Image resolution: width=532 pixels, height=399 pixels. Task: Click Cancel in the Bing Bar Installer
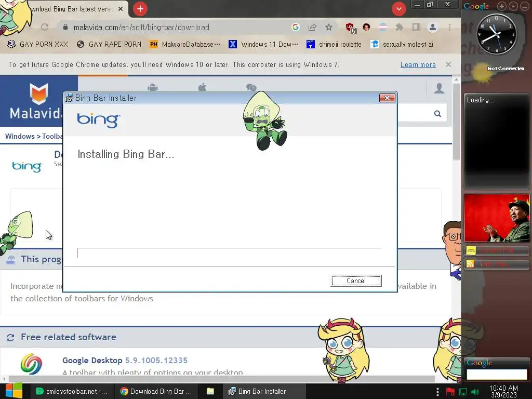(356, 281)
